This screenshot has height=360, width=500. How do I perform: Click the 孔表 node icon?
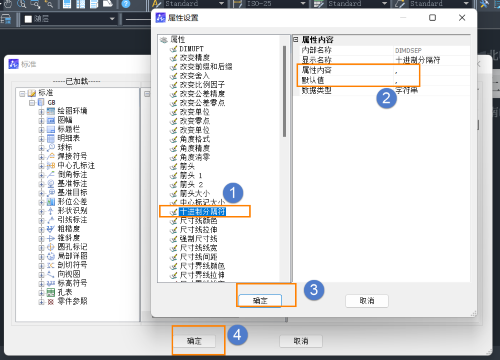coord(51,292)
